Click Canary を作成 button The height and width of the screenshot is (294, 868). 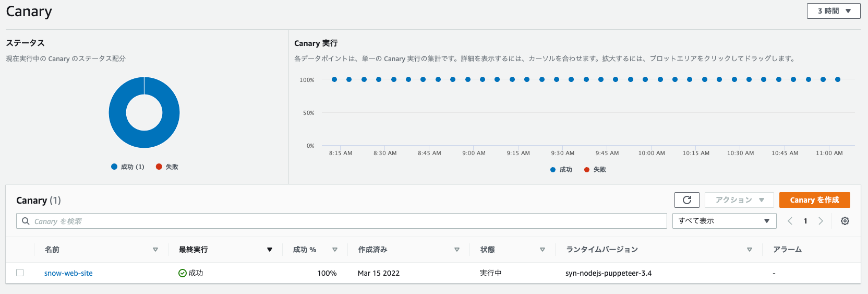click(x=814, y=200)
